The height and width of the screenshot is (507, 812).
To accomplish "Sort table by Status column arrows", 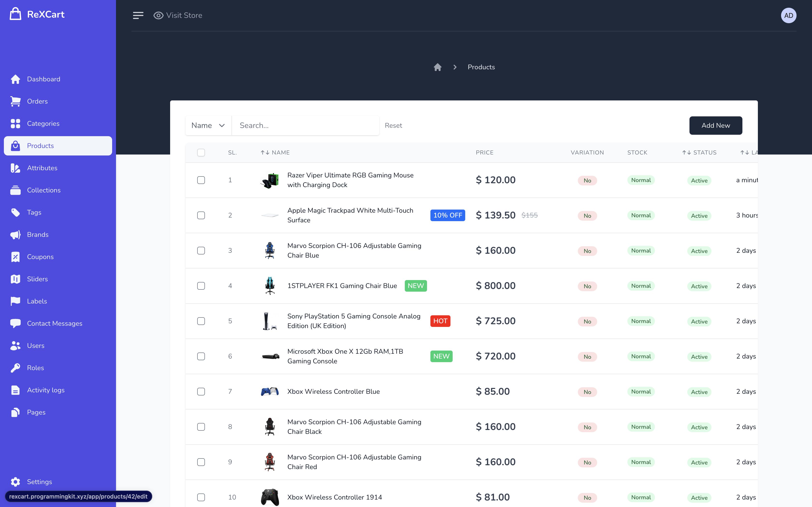I will coord(686,153).
